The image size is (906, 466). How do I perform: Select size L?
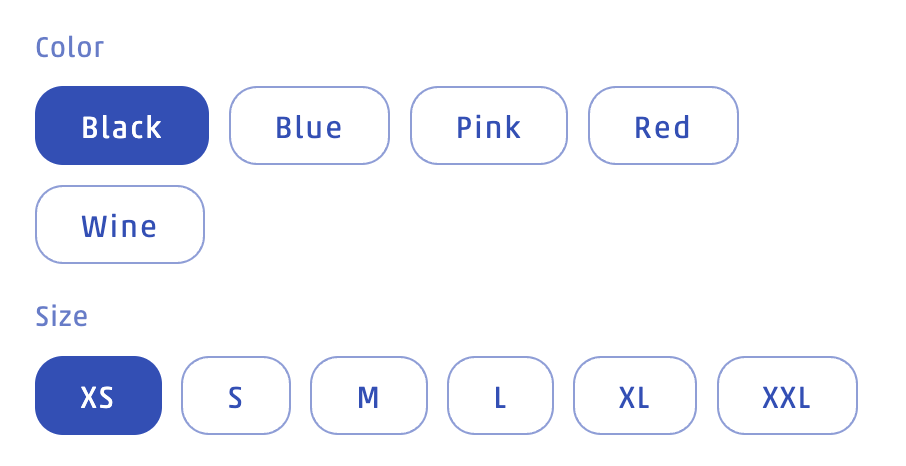[500, 396]
